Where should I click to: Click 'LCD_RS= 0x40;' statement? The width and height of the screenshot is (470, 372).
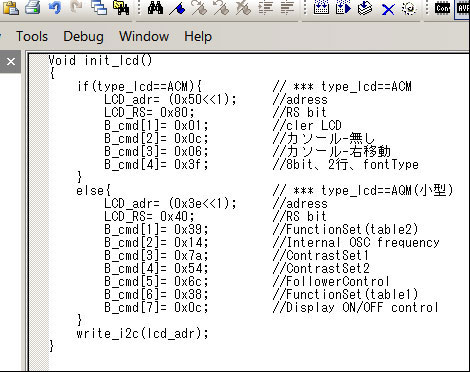[149, 217]
